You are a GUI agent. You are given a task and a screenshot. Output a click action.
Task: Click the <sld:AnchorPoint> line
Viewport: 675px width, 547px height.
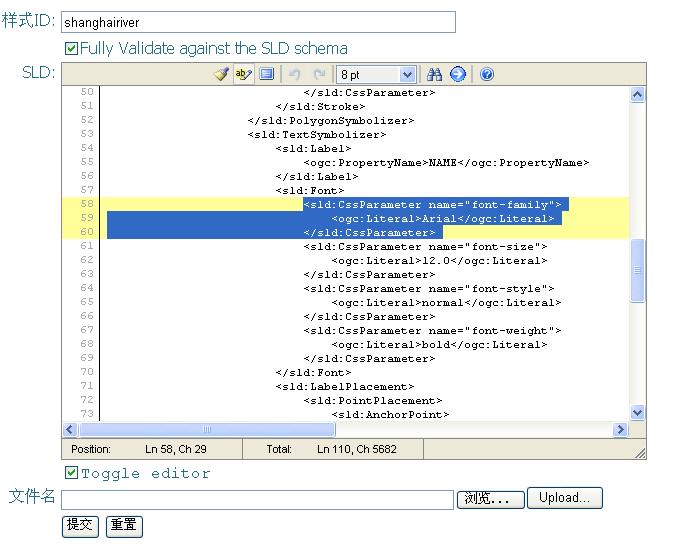click(x=390, y=414)
